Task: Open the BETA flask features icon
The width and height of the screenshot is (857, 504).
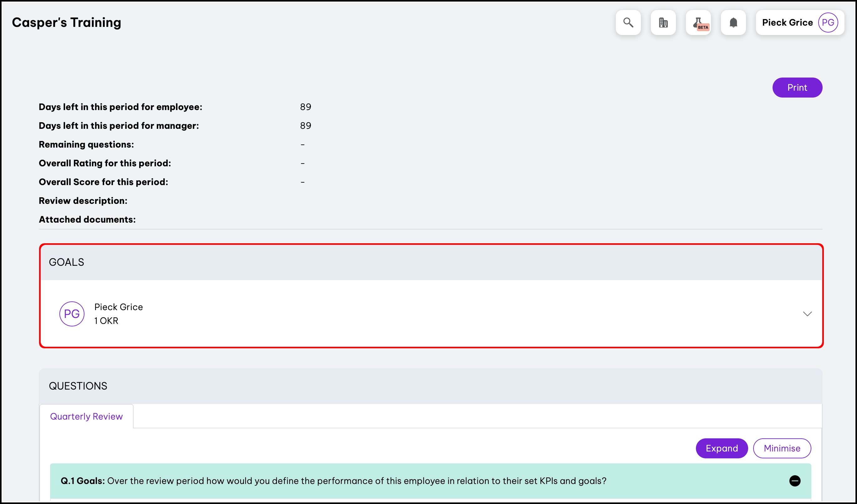Action: click(698, 23)
